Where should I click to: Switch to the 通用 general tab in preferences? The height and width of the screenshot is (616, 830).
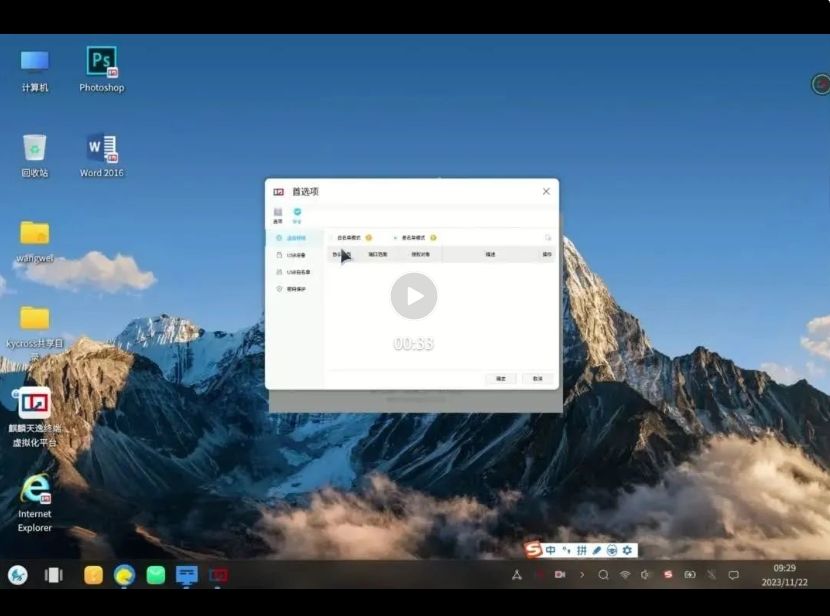click(x=278, y=214)
